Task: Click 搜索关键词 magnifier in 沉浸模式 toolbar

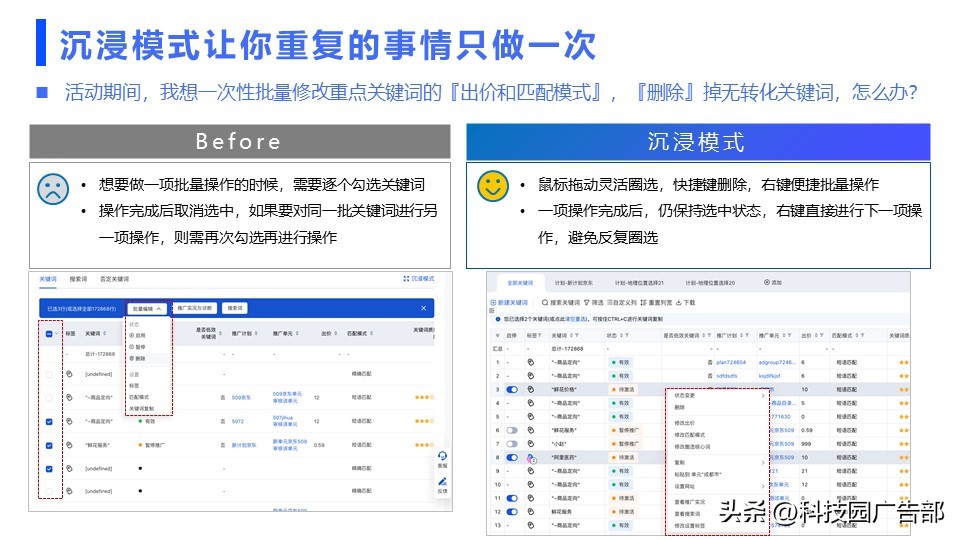Action: [545, 302]
